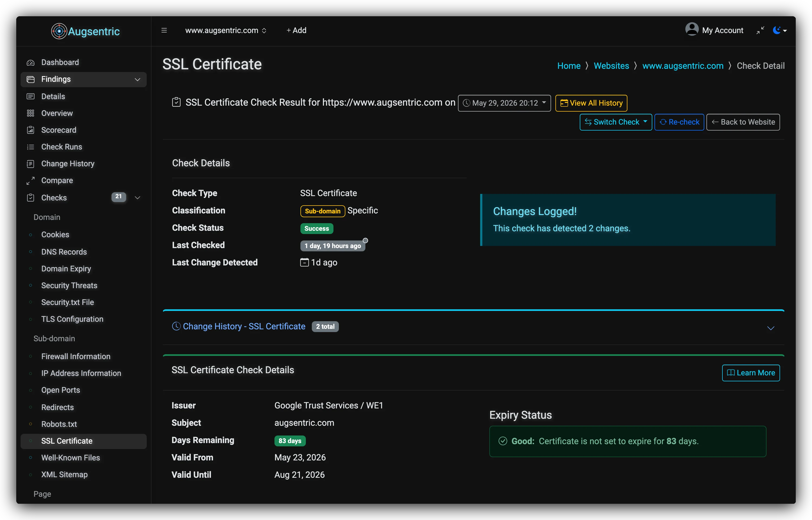
Task: Open the Overview grid icon item
Action: (31, 113)
